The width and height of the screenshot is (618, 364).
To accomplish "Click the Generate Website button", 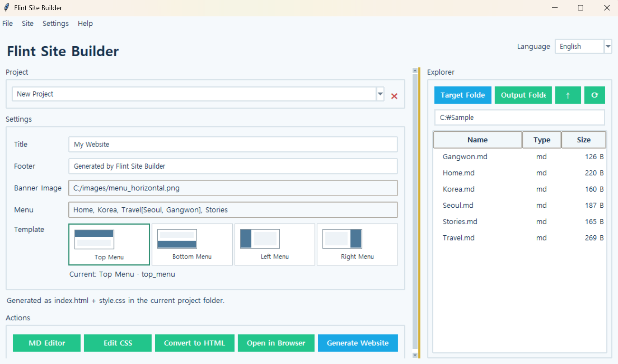I will [358, 343].
